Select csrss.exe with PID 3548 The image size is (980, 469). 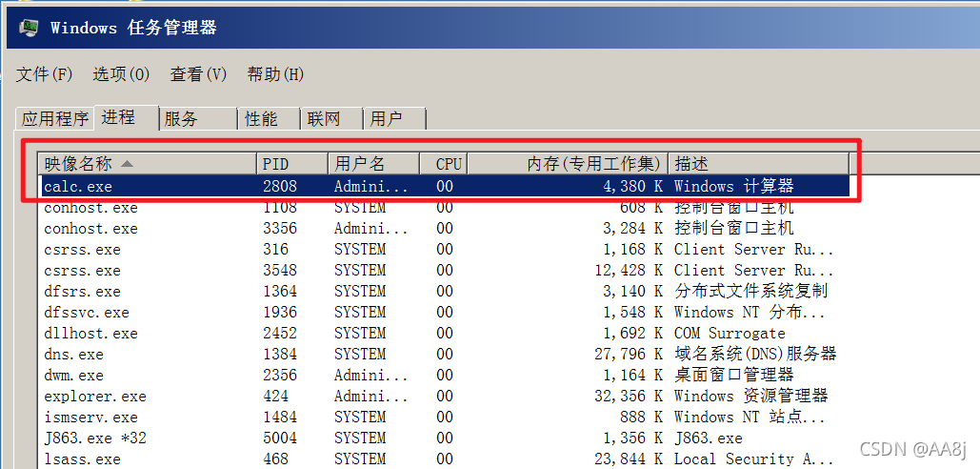tap(445, 270)
